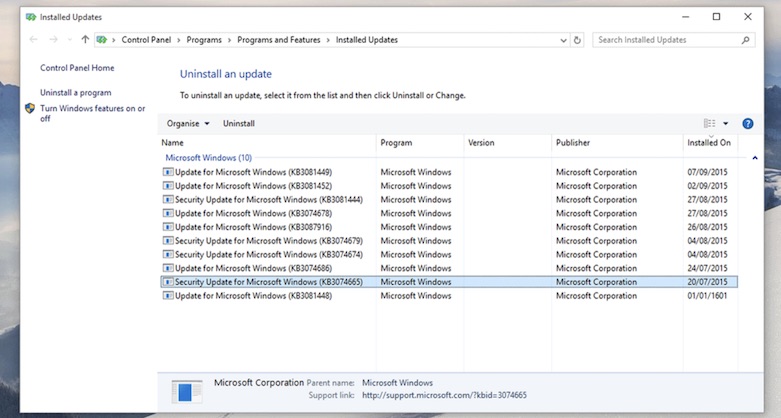
Task: Click the 26/08/2015 installed date
Action: click(707, 227)
